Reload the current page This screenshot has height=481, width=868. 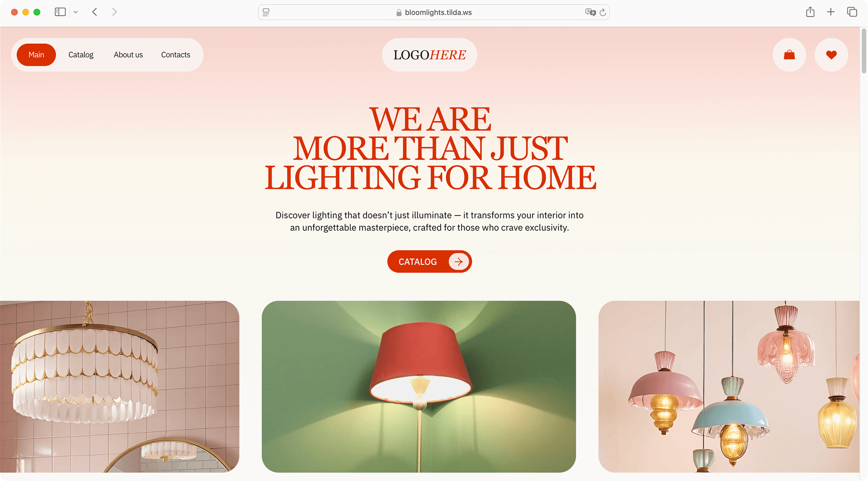[x=603, y=12]
